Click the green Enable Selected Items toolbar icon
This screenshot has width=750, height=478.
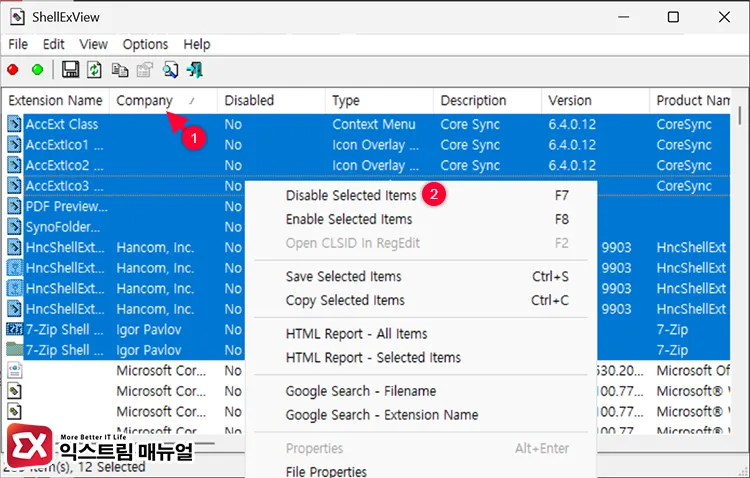tap(37, 70)
